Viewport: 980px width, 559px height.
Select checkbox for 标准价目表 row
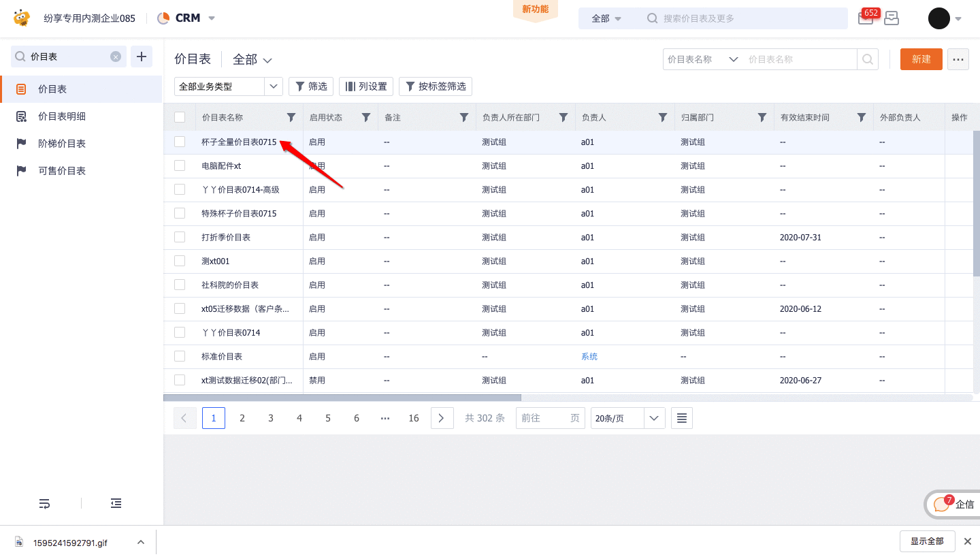(180, 356)
